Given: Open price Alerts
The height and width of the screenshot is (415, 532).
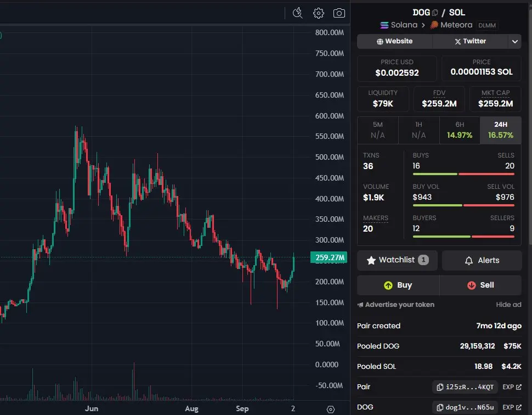Looking at the screenshot, I should pyautogui.click(x=482, y=260).
